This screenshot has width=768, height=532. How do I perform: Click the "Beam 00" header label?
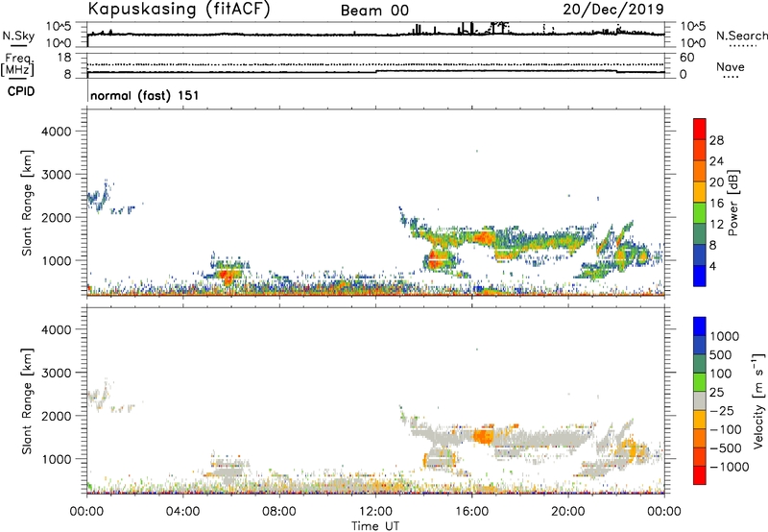tap(374, 11)
